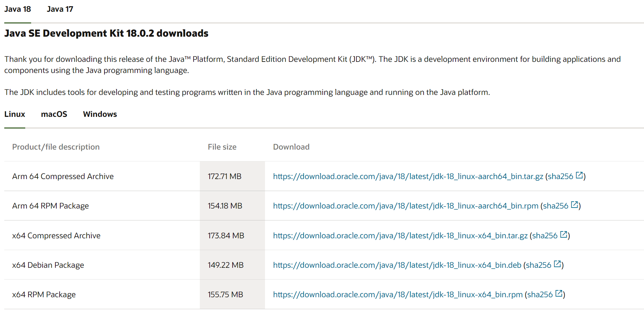Click external-link icon in Arm 64 RPM Package row
Viewport: 644px width, 311px height.
tap(575, 205)
